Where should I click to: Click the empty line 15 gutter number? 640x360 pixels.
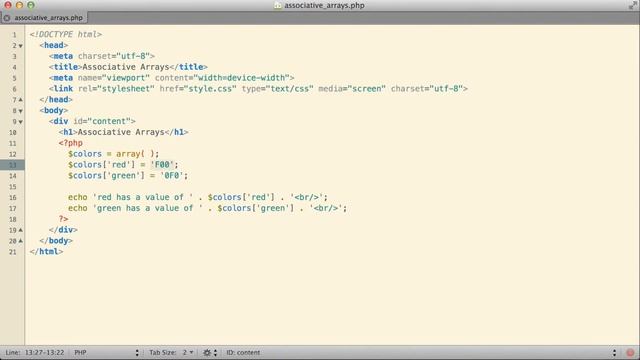13,187
